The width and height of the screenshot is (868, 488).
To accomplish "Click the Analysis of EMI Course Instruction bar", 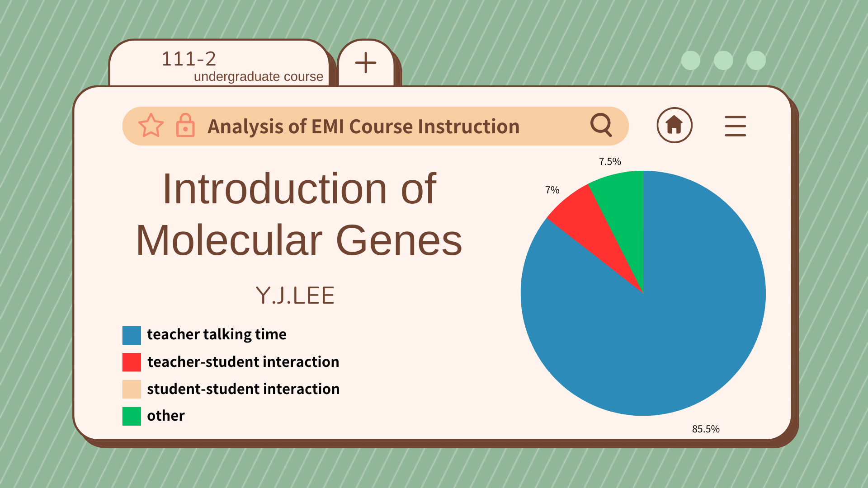I will click(x=363, y=127).
